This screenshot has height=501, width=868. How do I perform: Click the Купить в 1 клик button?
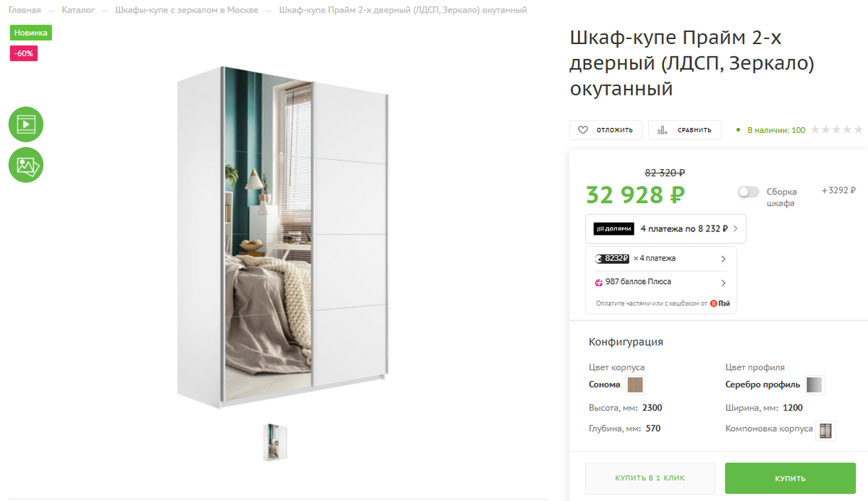point(650,479)
